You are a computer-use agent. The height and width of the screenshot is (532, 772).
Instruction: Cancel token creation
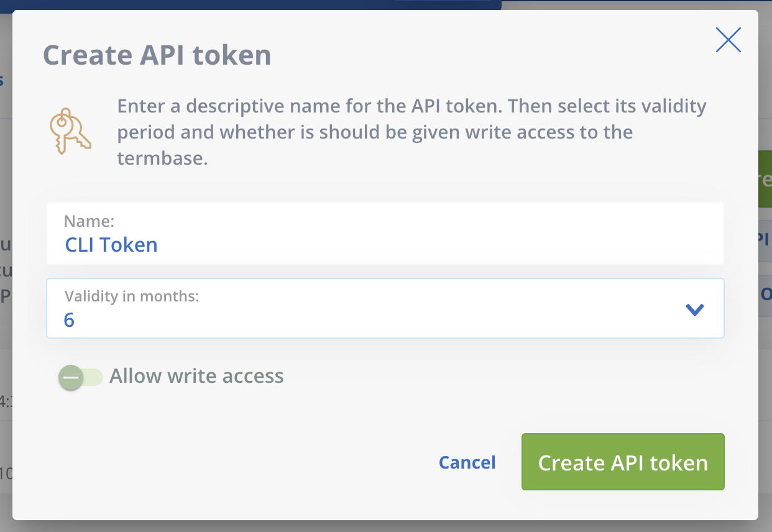[x=467, y=462]
